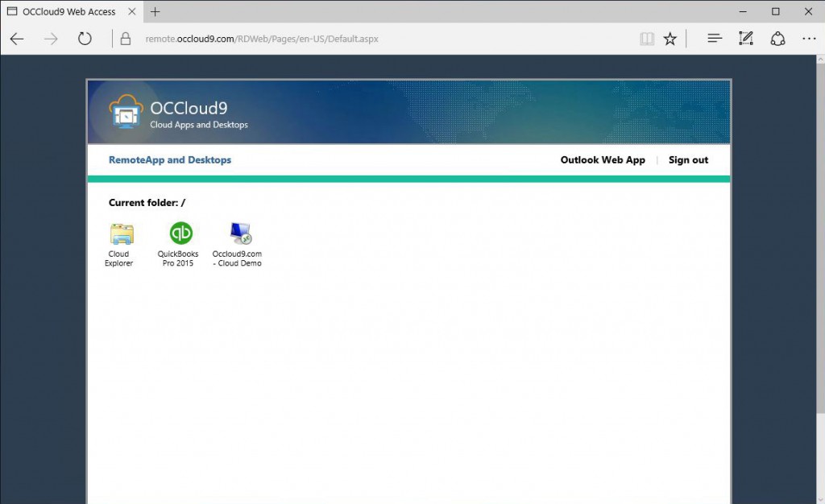This screenshot has height=504, width=825.
Task: Click the Sign out link
Action: point(688,159)
